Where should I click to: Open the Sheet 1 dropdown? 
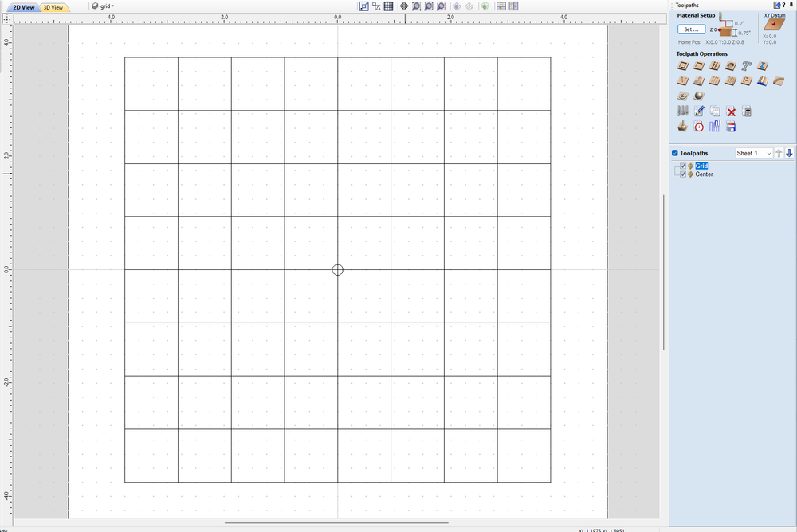click(x=754, y=153)
